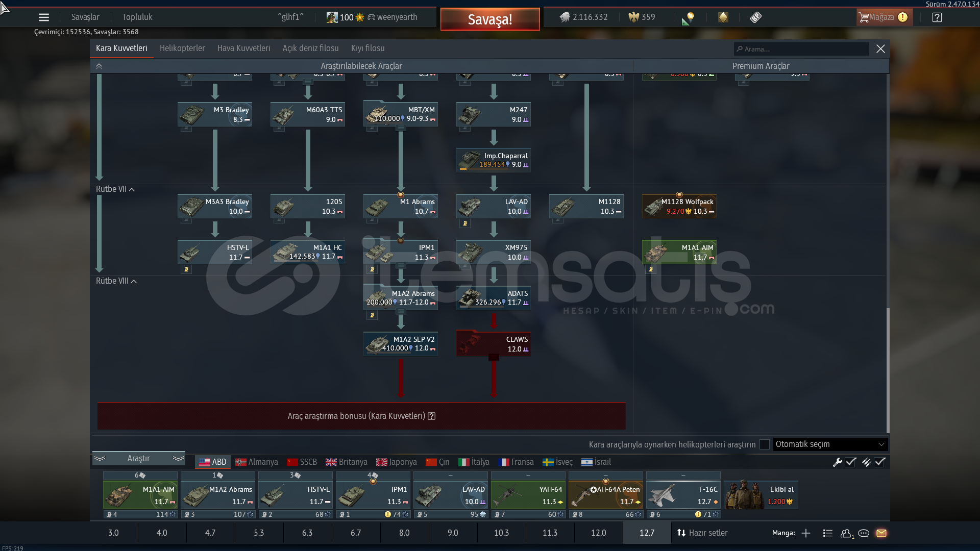Collapse the tree with top-left double-chevron
The width and height of the screenshot is (980, 551).
(x=99, y=66)
